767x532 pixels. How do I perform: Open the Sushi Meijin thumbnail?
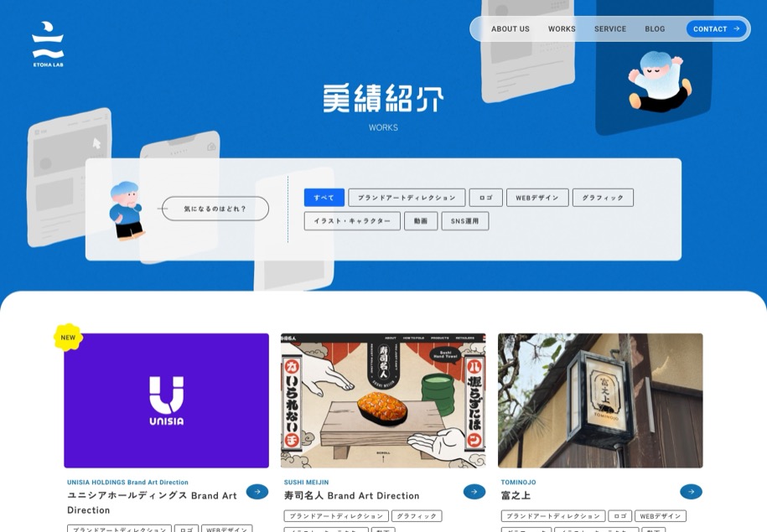383,400
